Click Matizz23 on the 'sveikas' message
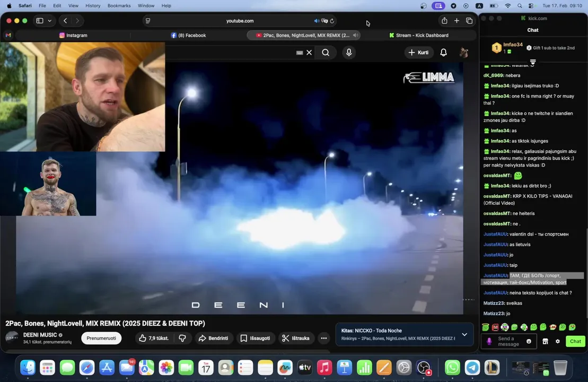 (494, 303)
